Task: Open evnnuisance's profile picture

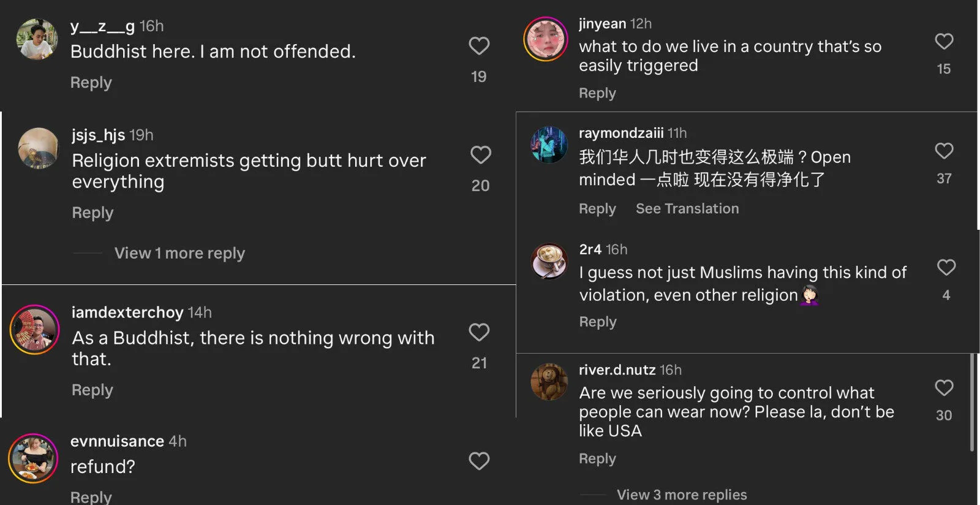Action: point(33,458)
